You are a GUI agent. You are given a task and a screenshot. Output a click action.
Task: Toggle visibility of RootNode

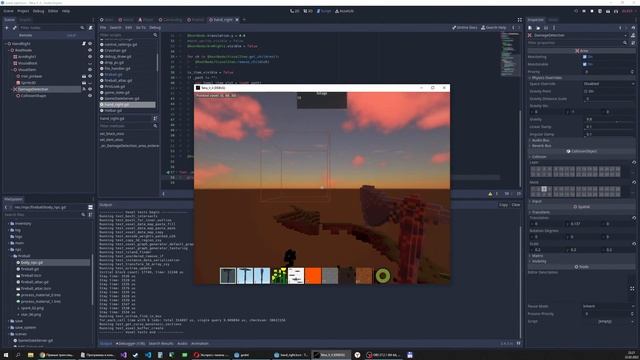point(90,50)
